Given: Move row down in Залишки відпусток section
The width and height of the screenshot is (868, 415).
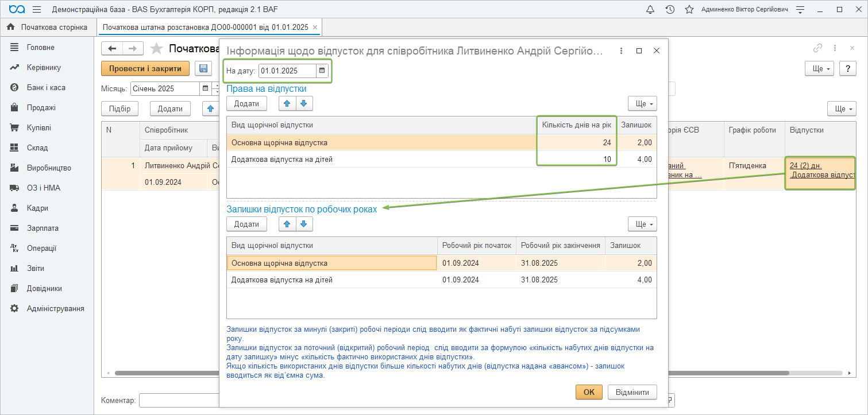Looking at the screenshot, I should [x=304, y=224].
